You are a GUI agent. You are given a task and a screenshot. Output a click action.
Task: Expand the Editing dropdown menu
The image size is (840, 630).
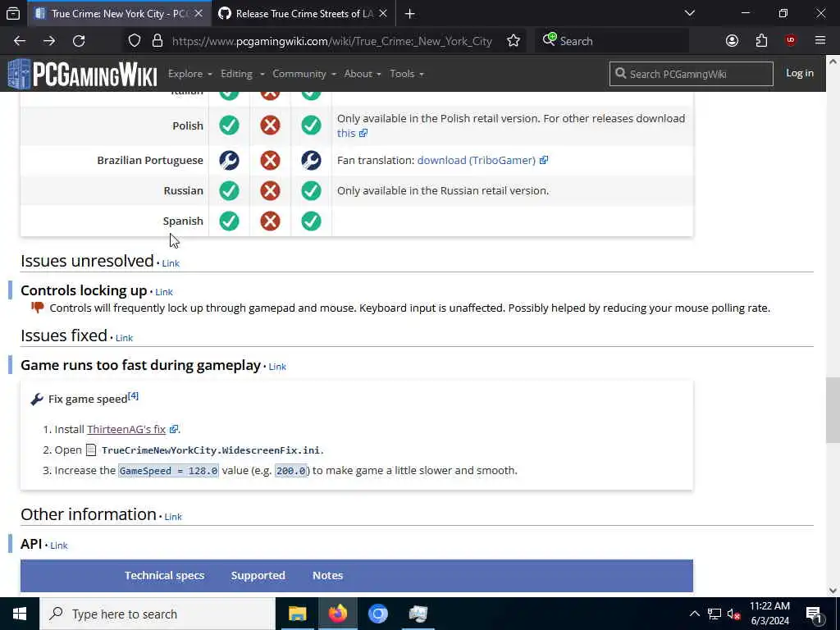coord(242,74)
